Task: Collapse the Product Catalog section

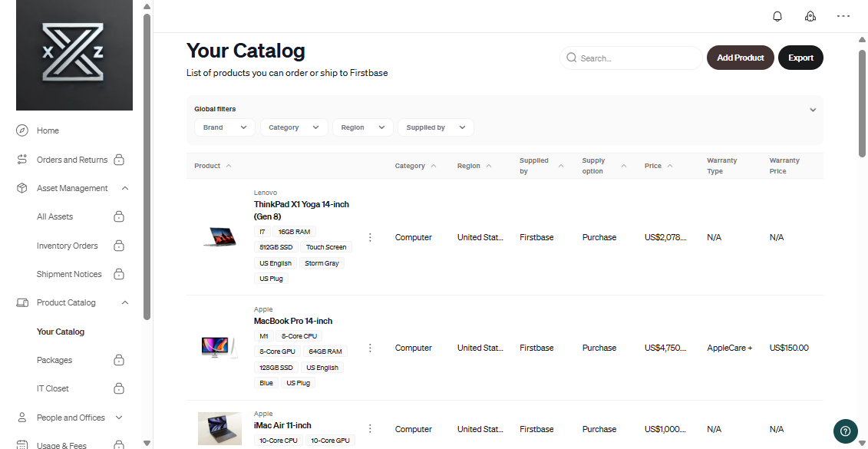Action: pos(125,302)
